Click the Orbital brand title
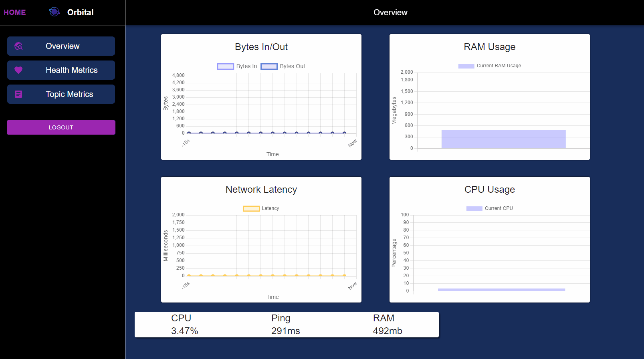 coord(81,12)
